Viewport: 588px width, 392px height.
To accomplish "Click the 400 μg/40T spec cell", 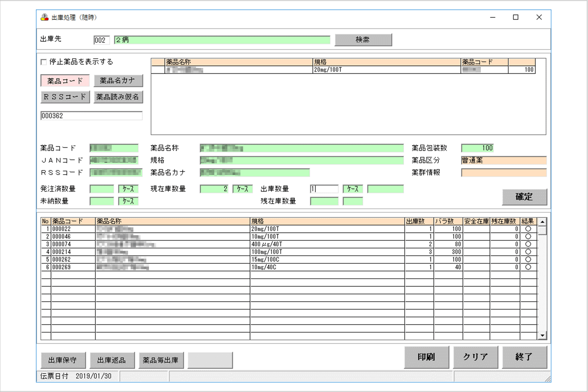I will coord(327,244).
